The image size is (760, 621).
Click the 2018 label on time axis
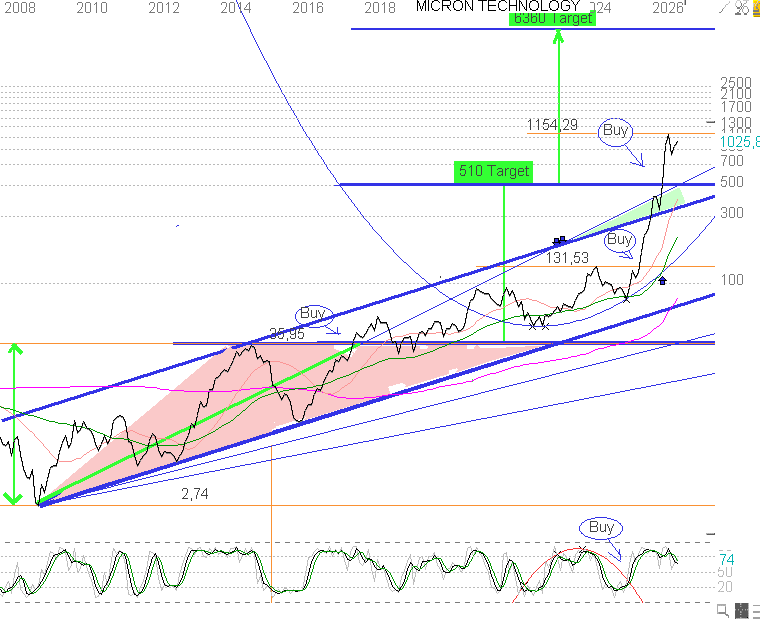[380, 8]
